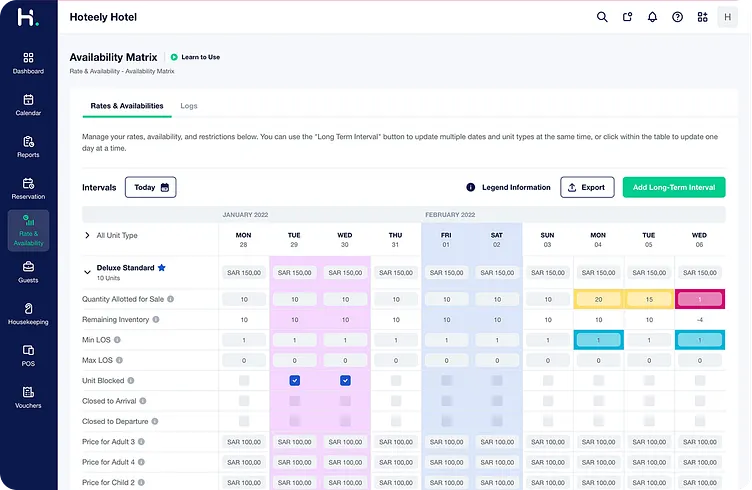This screenshot has width=752, height=490.
Task: Click the Learn to Use play icon
Action: click(x=174, y=57)
